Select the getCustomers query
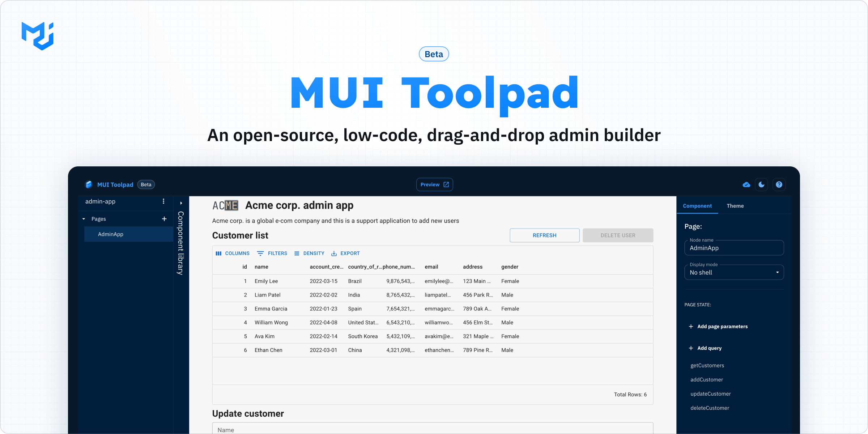Viewport: 868px width, 434px height. pos(707,365)
